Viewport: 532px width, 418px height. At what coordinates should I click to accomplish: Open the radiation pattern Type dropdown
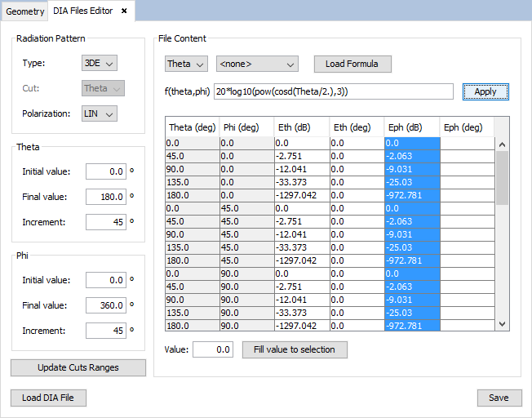point(100,63)
